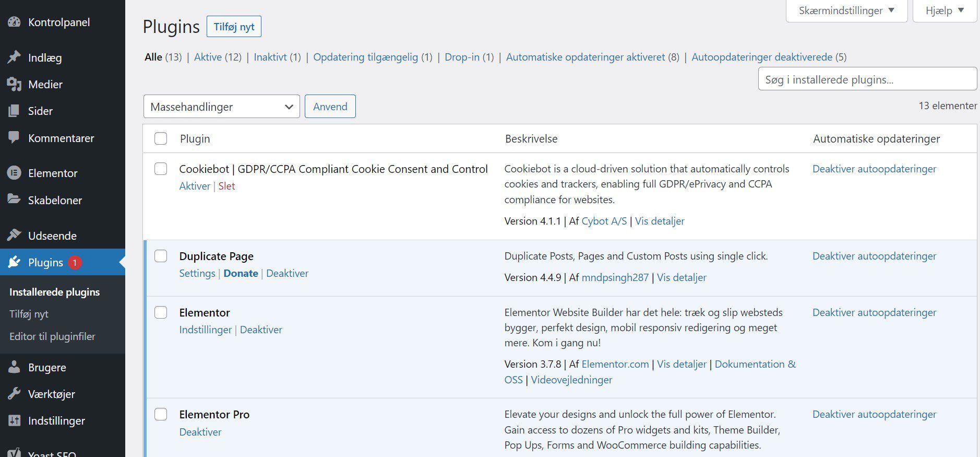The height and width of the screenshot is (457, 980).
Task: Click the Plugins plug icon in sidebar
Action: [x=14, y=262]
